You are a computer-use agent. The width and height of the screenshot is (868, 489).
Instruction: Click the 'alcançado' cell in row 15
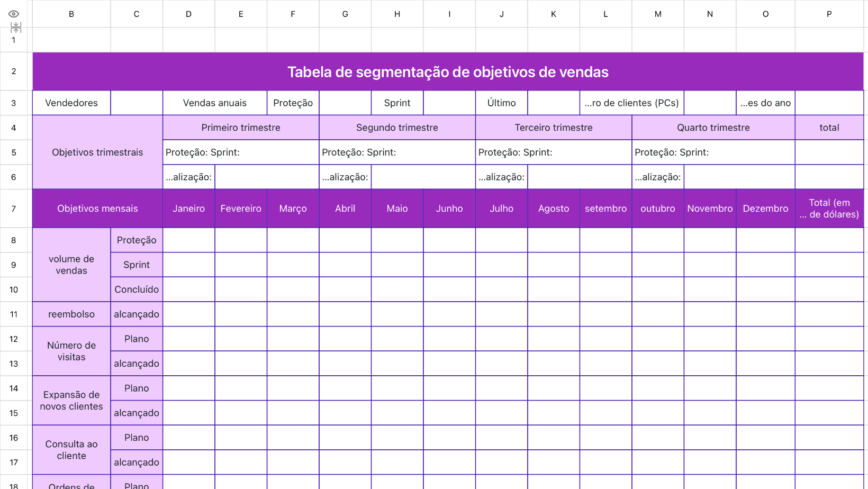[x=137, y=413]
